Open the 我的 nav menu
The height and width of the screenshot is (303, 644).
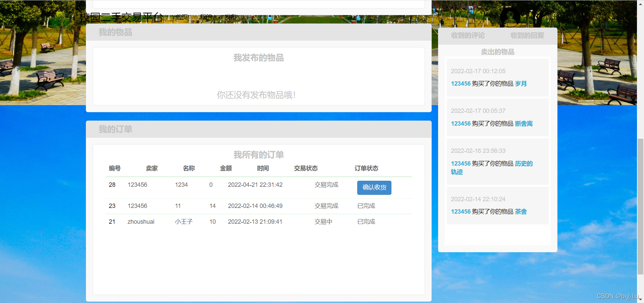tap(206, 17)
